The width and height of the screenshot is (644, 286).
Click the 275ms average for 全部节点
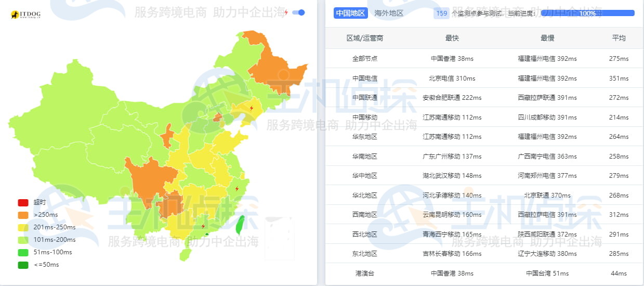point(619,59)
